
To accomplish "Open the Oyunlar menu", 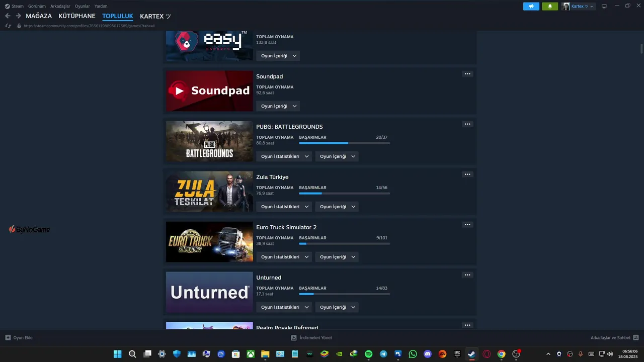I will (83, 6).
